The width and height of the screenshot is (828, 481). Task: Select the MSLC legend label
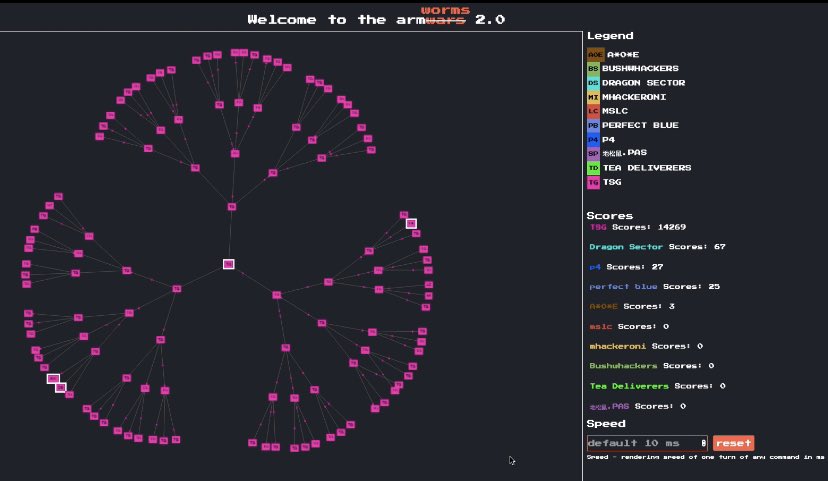615,111
